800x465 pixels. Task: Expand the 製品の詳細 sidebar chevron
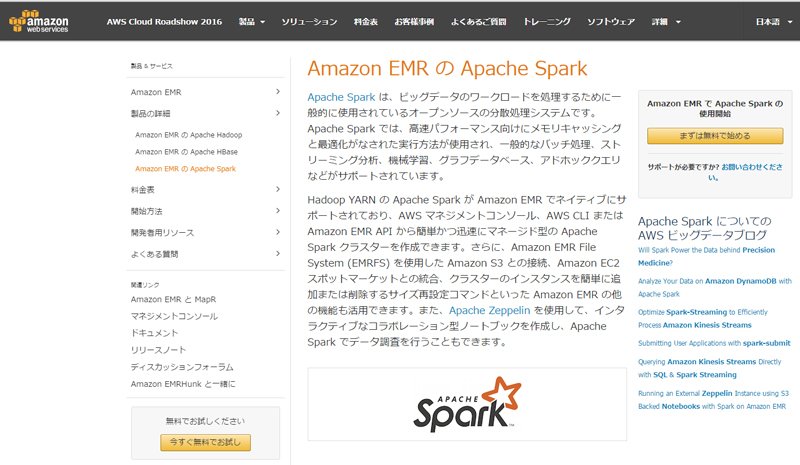point(278,113)
